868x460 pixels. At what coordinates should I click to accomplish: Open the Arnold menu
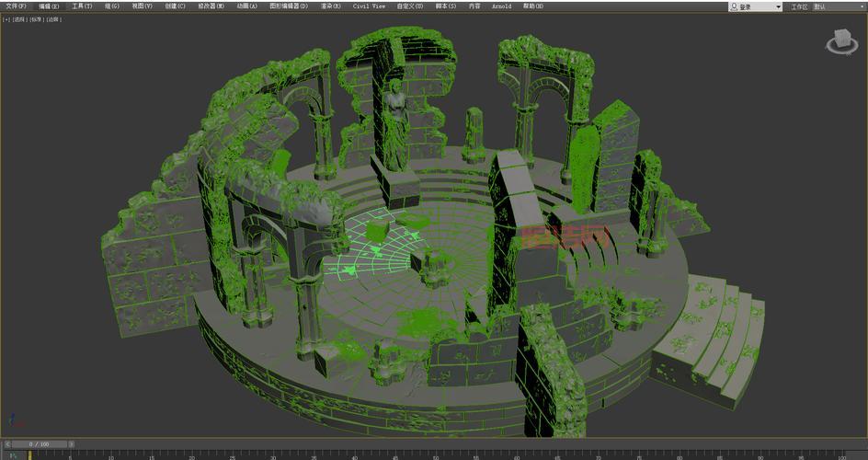tap(501, 6)
